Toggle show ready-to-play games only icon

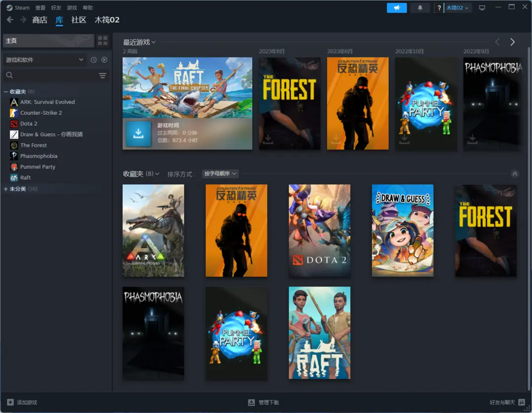[104, 60]
